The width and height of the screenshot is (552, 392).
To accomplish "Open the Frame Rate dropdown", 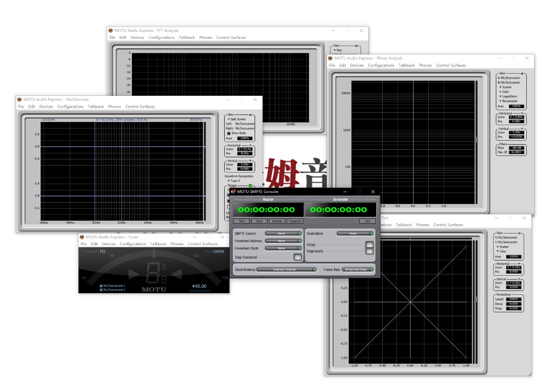I will point(358,270).
